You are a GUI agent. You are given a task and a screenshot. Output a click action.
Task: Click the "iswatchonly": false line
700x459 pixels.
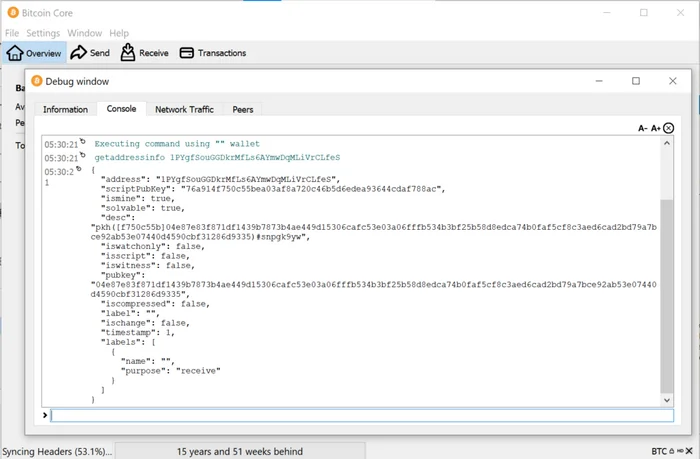[152, 246]
